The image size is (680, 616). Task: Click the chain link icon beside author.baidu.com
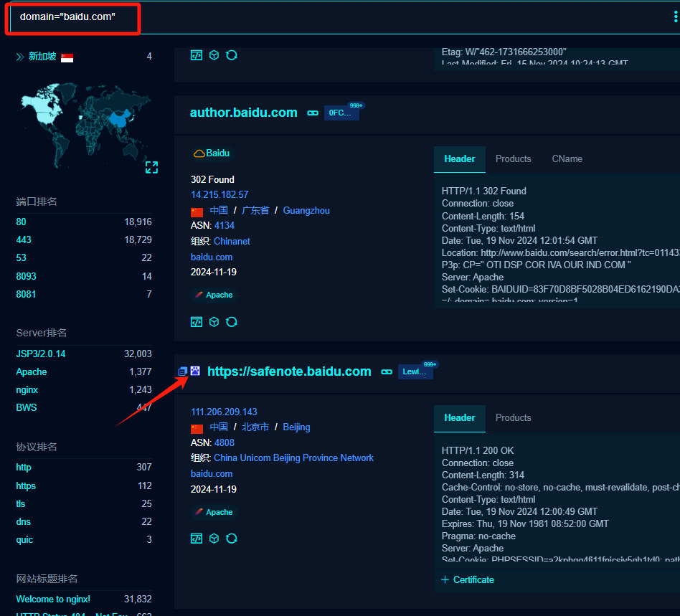pyautogui.click(x=313, y=113)
